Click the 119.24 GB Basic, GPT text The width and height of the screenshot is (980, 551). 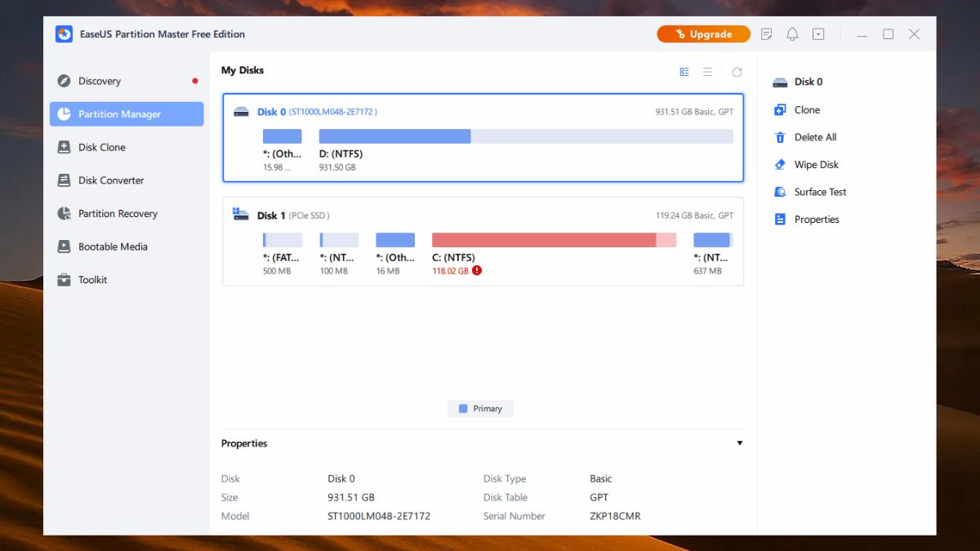pos(694,216)
